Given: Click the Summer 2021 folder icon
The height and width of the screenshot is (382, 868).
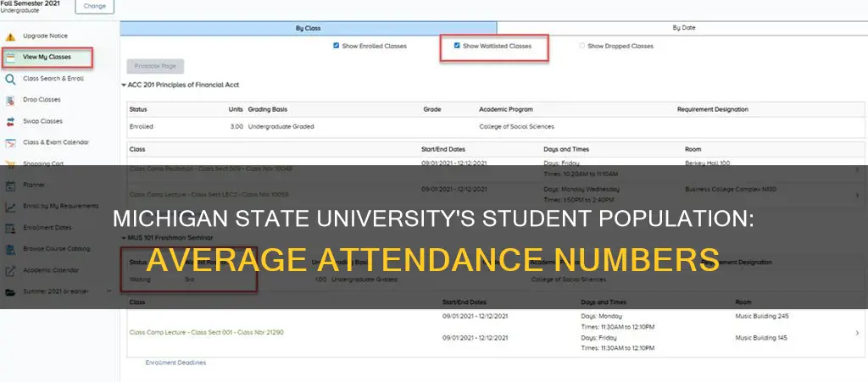Looking at the screenshot, I should click(10, 292).
